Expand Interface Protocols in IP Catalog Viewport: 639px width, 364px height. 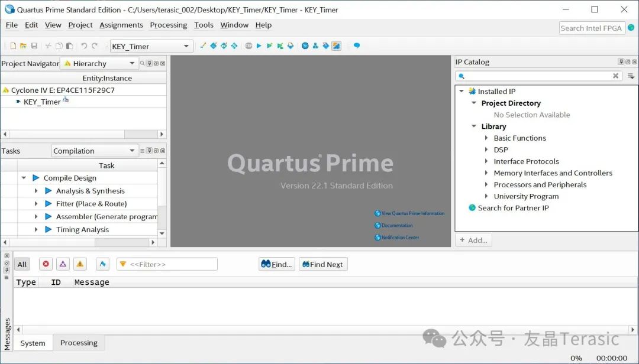[x=486, y=161]
